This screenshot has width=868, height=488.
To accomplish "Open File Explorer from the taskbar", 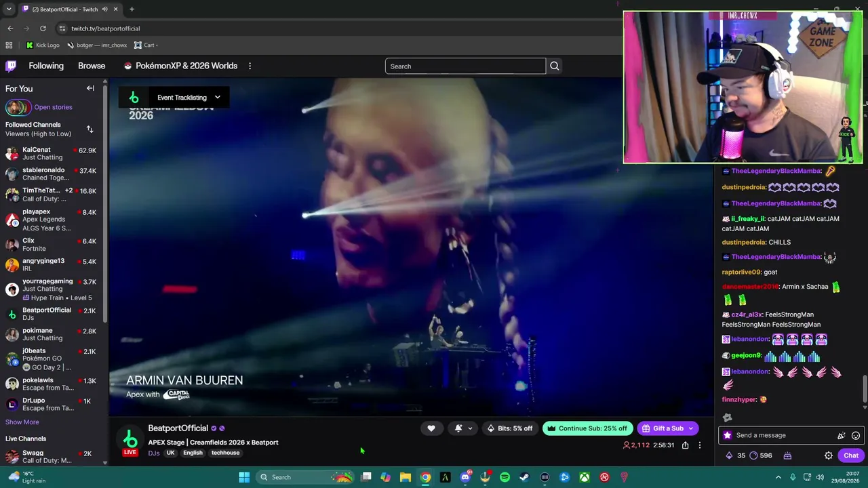I will tap(406, 477).
